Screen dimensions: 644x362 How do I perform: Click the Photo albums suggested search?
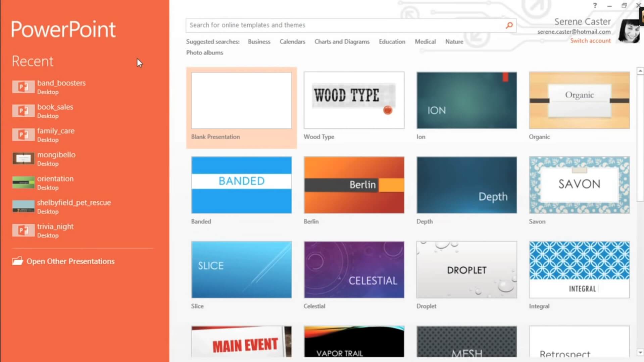click(x=204, y=53)
